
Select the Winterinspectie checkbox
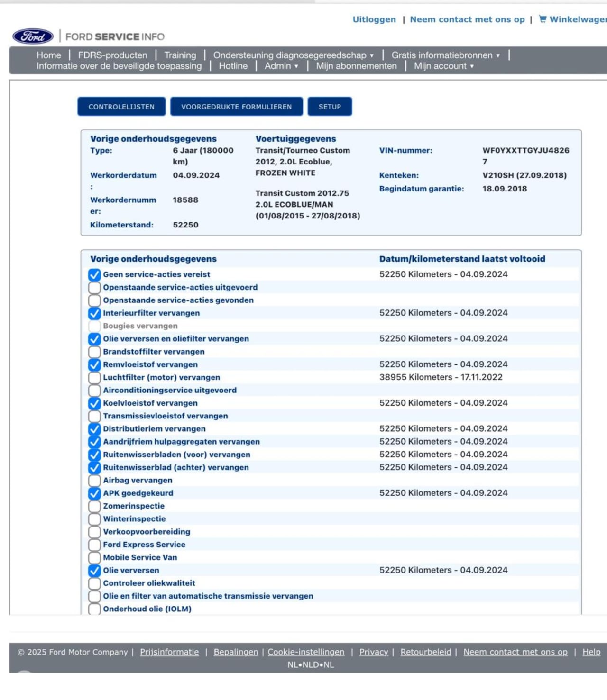(x=94, y=519)
